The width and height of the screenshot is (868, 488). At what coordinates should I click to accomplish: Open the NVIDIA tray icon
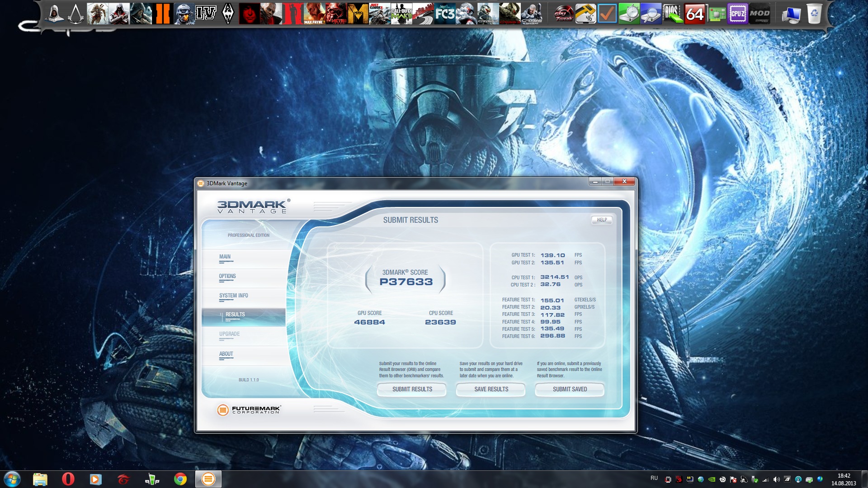[x=712, y=479]
